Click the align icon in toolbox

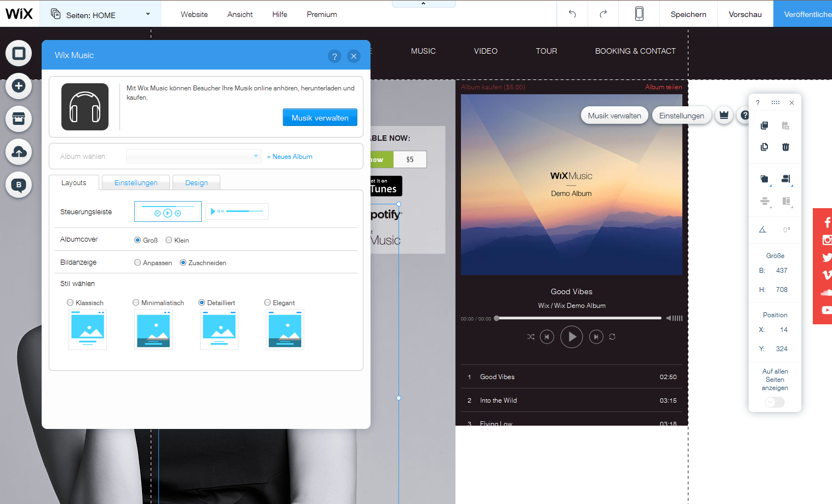click(x=786, y=179)
